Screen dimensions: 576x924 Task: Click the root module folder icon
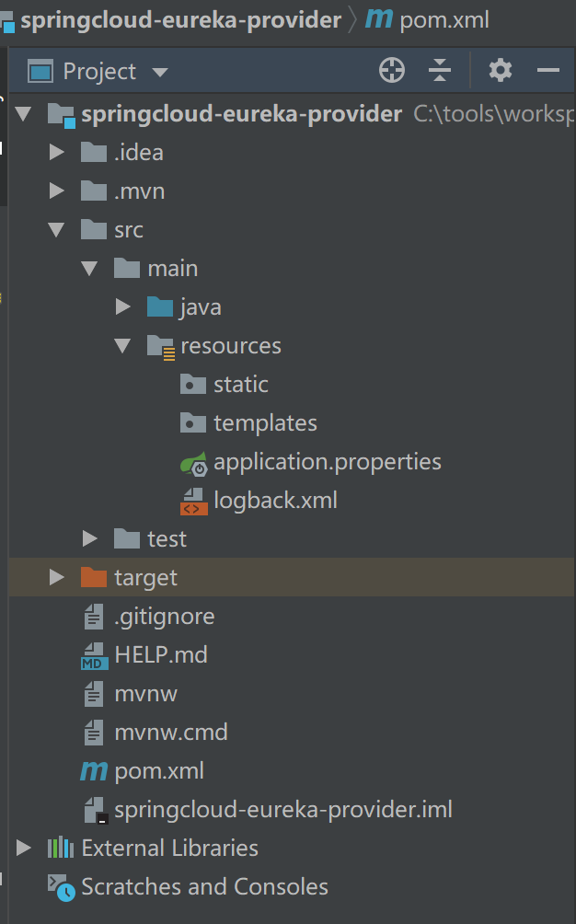pyautogui.click(x=62, y=115)
